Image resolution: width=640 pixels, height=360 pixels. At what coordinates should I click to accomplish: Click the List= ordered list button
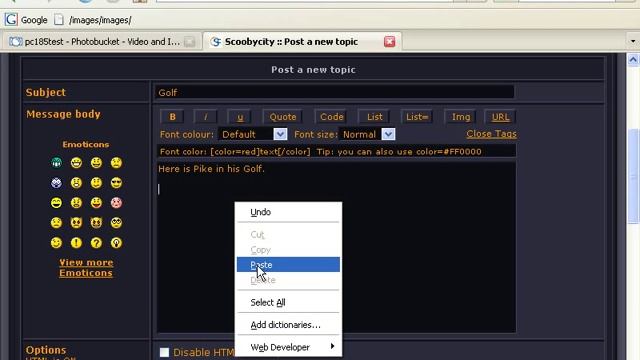tap(417, 117)
